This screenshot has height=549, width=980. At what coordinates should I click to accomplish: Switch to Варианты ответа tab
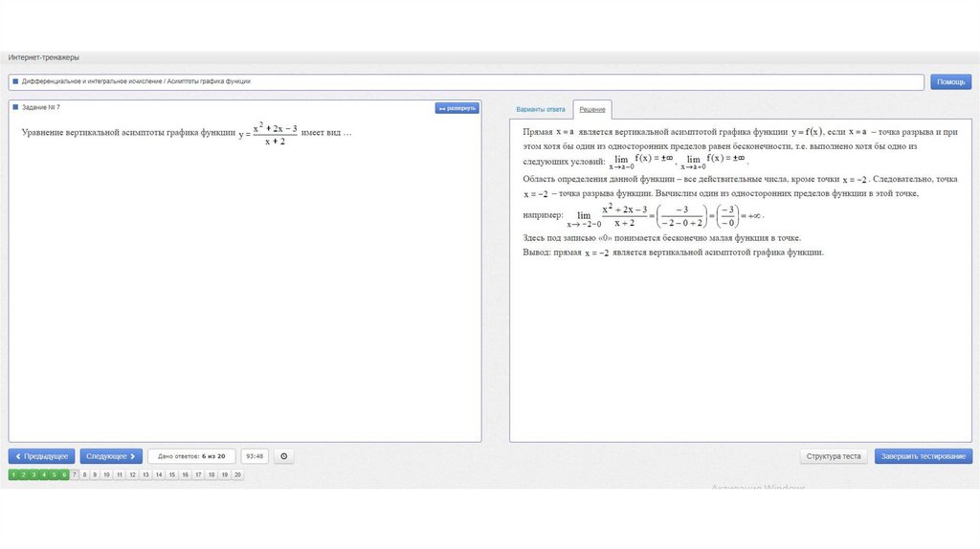(x=541, y=109)
